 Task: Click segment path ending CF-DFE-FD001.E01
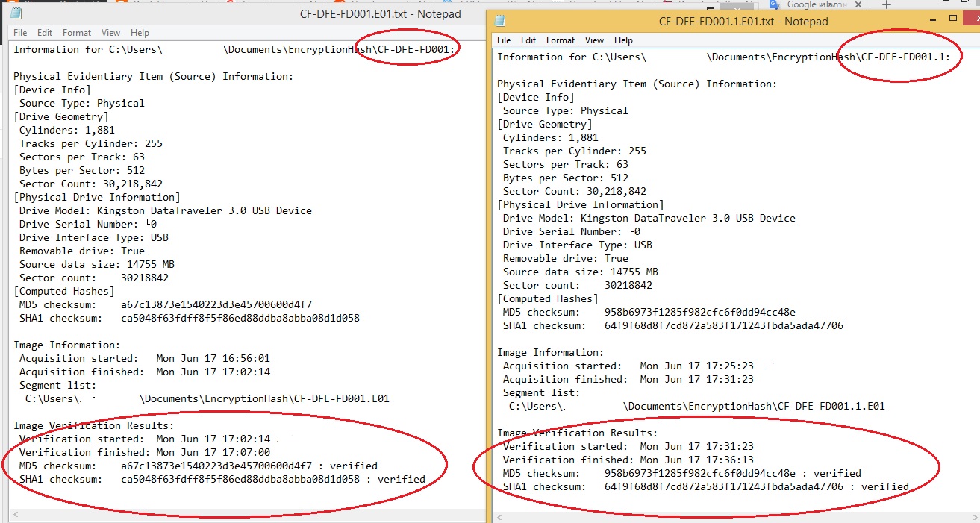[x=207, y=398]
